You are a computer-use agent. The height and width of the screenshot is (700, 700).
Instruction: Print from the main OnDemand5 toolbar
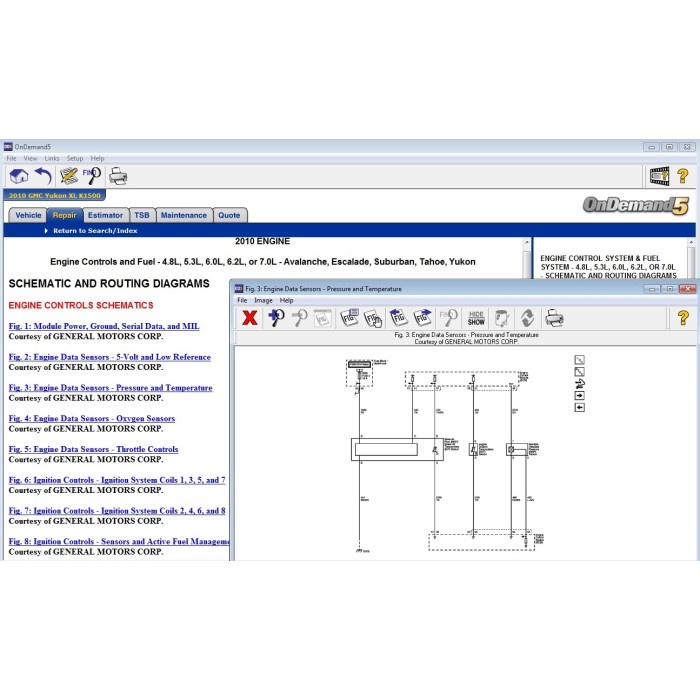[x=118, y=176]
